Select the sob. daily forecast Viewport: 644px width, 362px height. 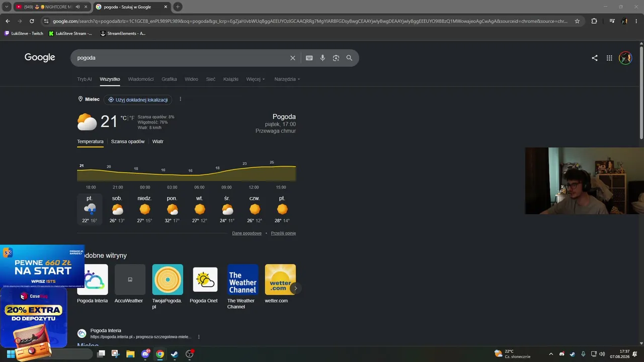coord(117,209)
